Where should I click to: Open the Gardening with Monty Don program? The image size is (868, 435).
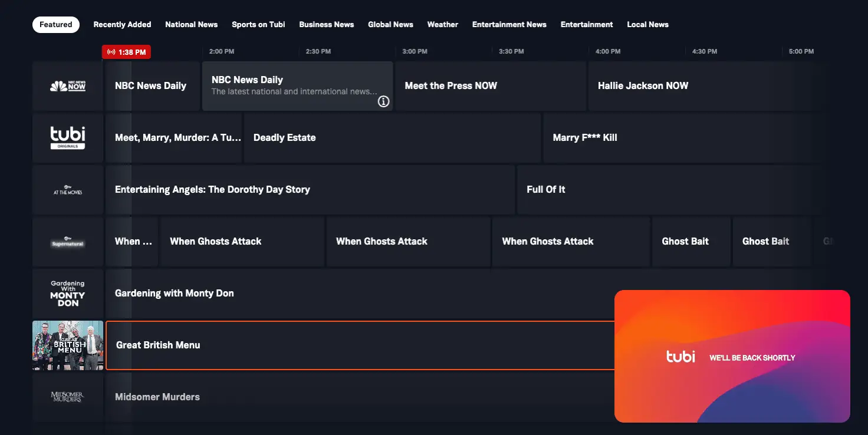click(360, 294)
